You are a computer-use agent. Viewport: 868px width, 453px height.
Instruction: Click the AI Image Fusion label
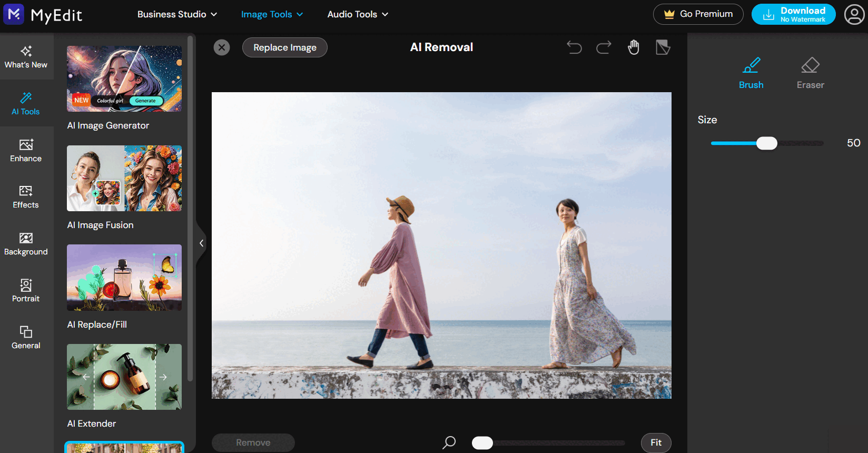(100, 225)
